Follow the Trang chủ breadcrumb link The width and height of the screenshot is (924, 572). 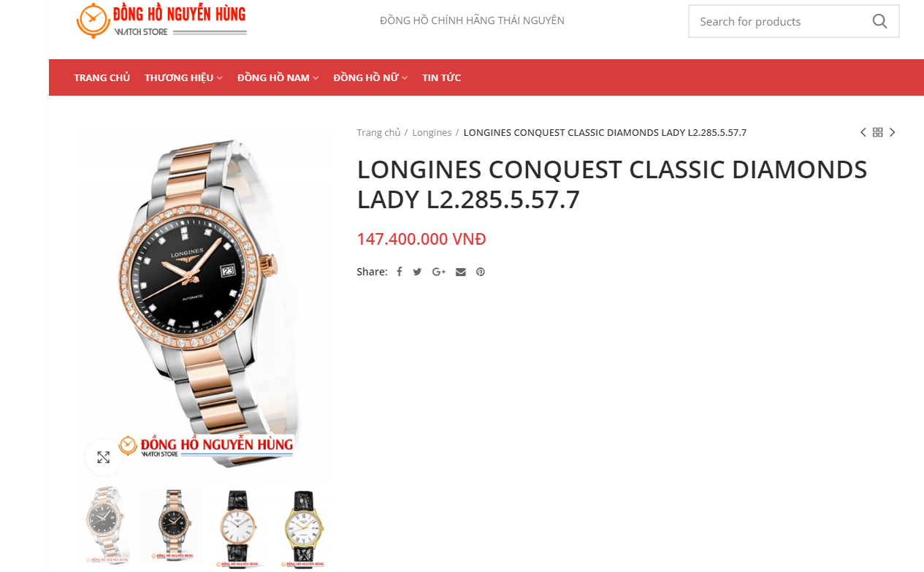click(x=378, y=132)
